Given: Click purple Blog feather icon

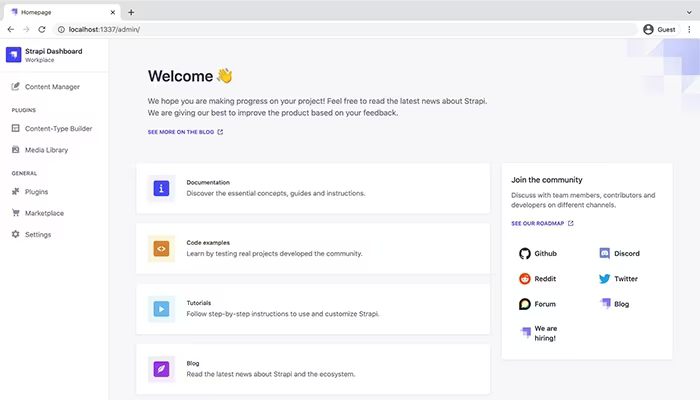Looking at the screenshot, I should [161, 369].
